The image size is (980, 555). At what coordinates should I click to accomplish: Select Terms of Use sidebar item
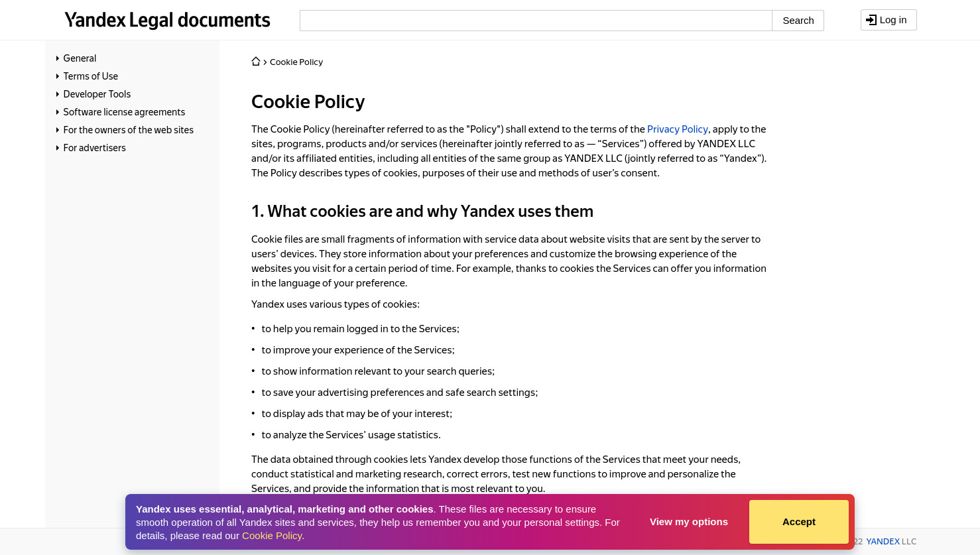(x=91, y=76)
